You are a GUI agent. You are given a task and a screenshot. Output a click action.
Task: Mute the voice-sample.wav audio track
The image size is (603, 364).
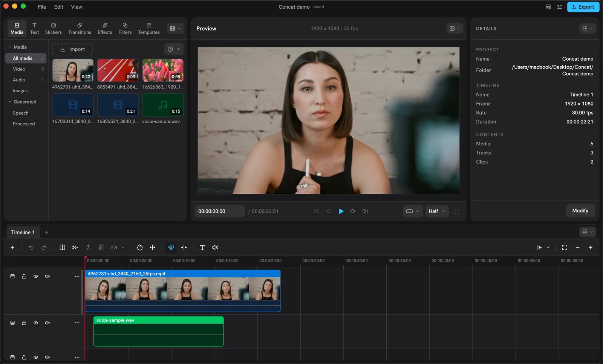pyautogui.click(x=47, y=323)
